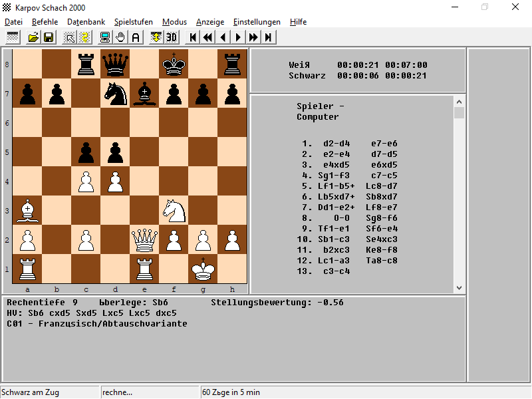
Task: Click the empty b6 square
Action: pyautogui.click(x=57, y=122)
